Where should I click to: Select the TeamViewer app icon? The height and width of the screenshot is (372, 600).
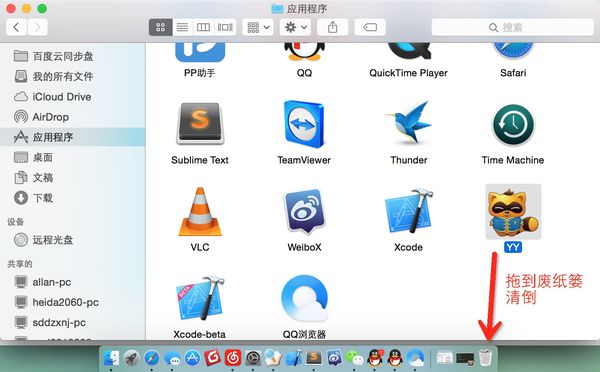click(x=304, y=124)
